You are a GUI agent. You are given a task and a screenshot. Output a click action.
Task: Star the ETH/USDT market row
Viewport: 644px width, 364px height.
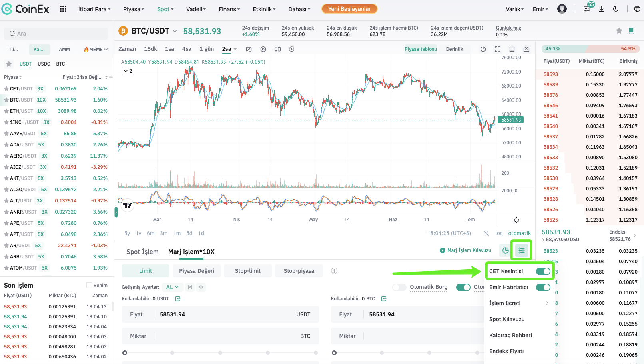click(x=6, y=111)
